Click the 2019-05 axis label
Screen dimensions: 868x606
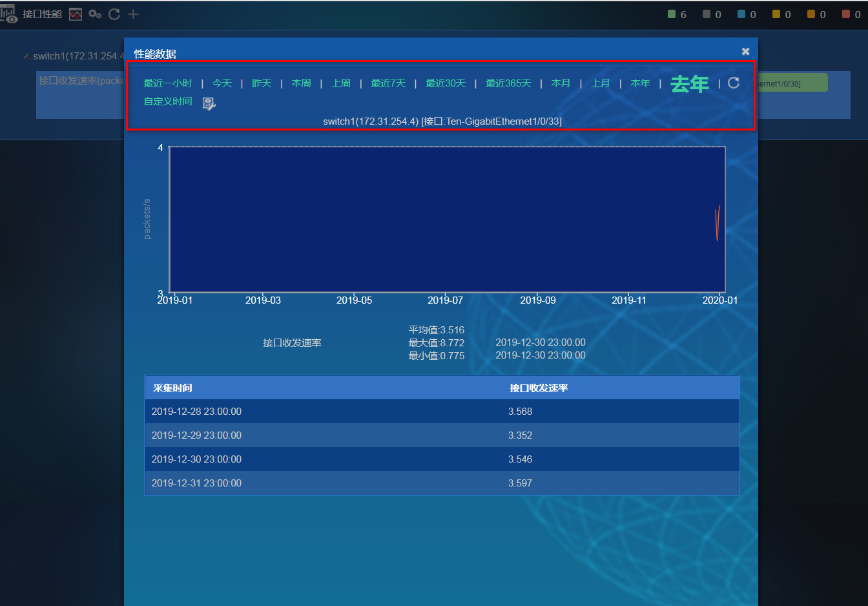(354, 300)
